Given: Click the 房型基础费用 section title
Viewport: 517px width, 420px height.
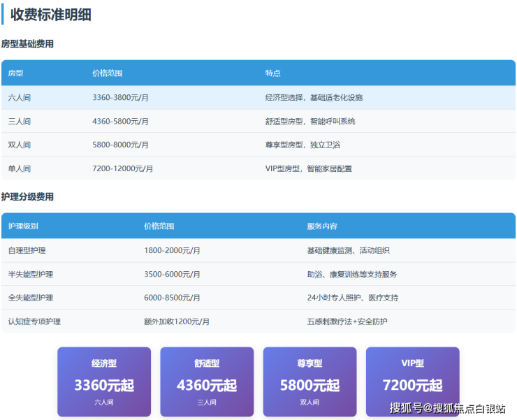Looking at the screenshot, I should click(28, 44).
